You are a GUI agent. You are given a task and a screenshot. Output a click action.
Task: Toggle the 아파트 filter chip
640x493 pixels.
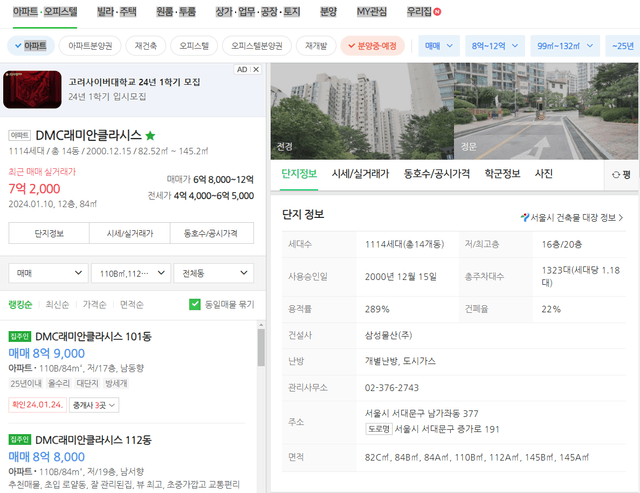(x=31, y=46)
